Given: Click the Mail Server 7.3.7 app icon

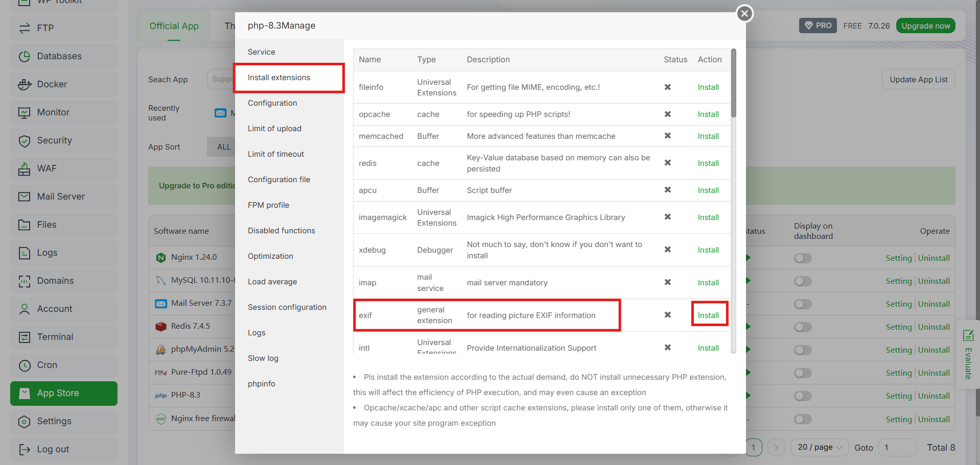Looking at the screenshot, I should (x=161, y=304).
